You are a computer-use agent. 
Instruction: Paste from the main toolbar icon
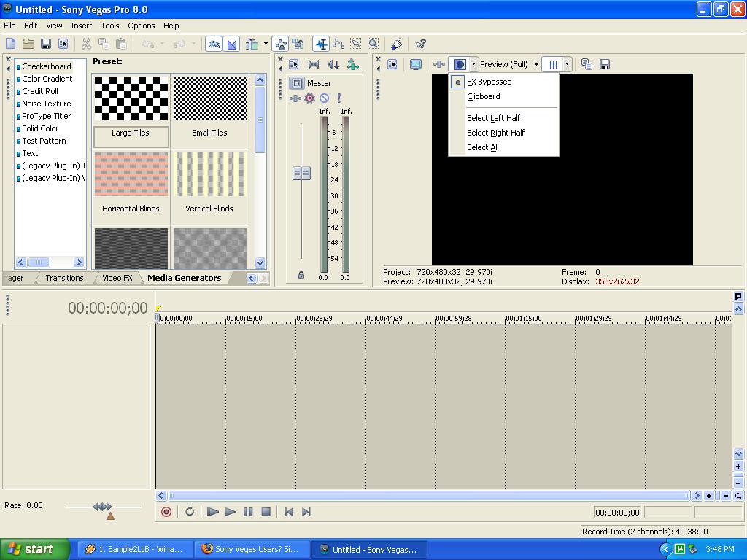click(121, 44)
